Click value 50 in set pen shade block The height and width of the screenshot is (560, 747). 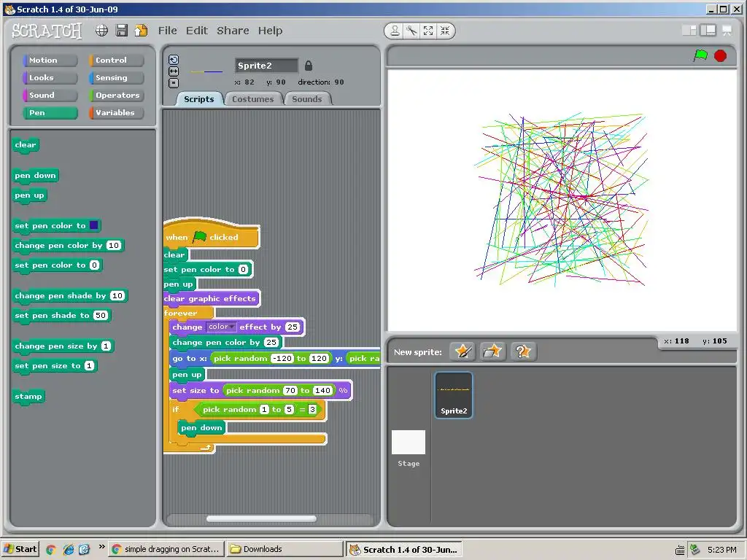(101, 315)
